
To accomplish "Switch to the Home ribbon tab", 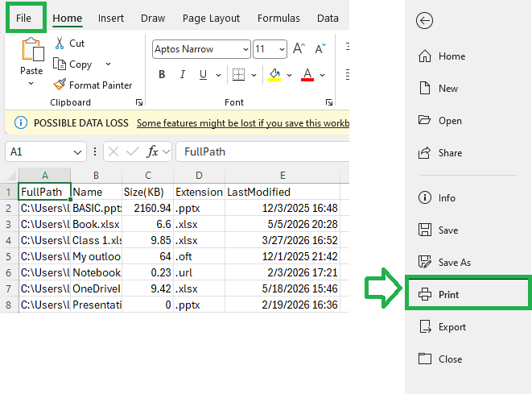I will [x=67, y=18].
